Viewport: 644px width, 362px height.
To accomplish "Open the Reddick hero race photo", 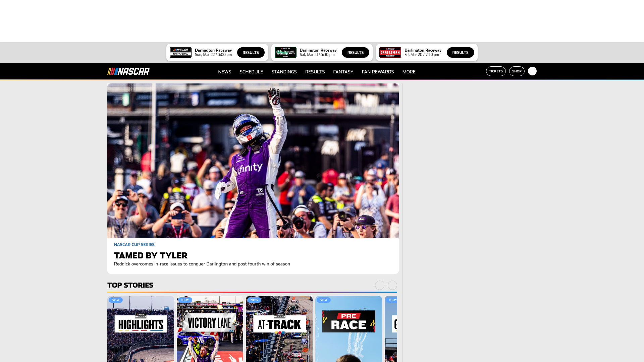I will point(253,161).
